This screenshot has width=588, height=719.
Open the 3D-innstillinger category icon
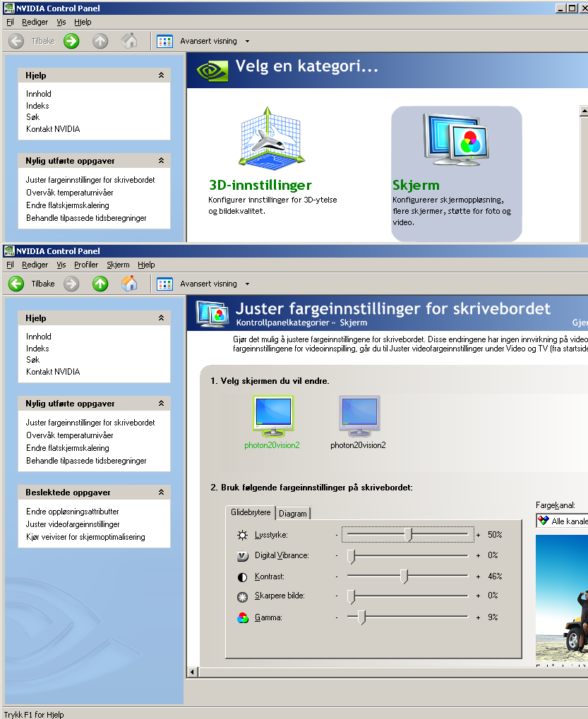(x=272, y=137)
